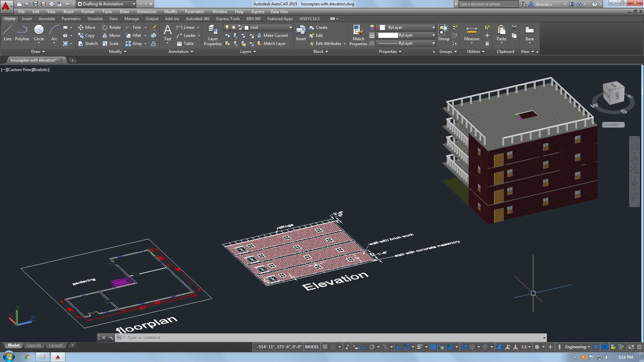Screen dimensions: 644x362
Task: Activate the Stretch tool
Action: tap(88, 44)
